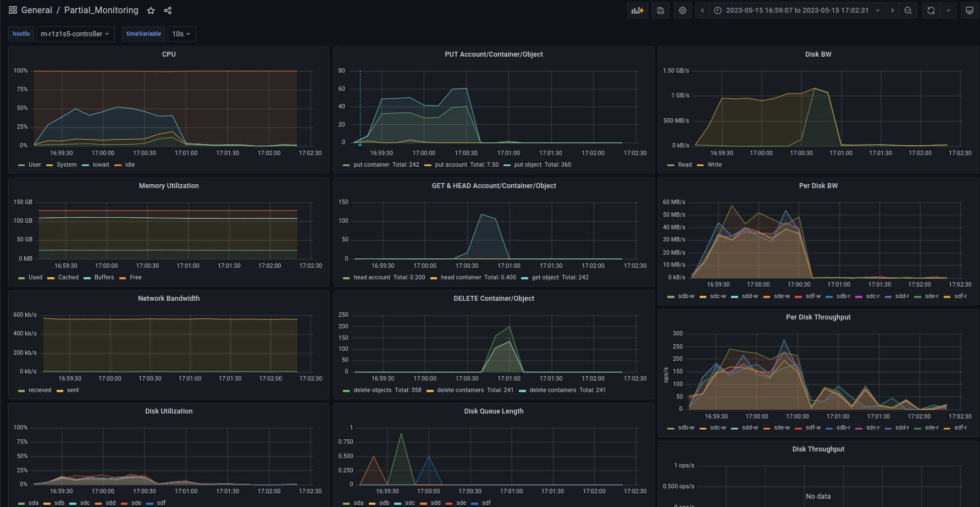This screenshot has width=980, height=507.
Task: Open the Network Bandwidth panel title menu
Action: coord(169,299)
